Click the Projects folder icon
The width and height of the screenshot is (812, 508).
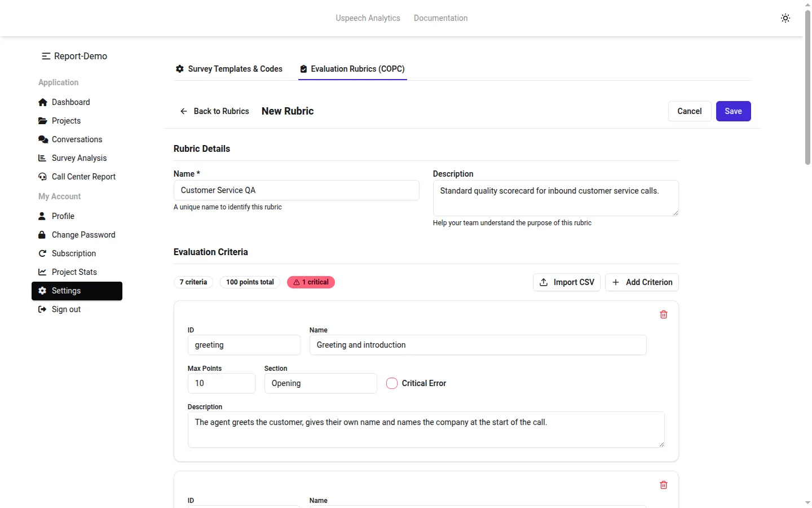click(x=43, y=121)
